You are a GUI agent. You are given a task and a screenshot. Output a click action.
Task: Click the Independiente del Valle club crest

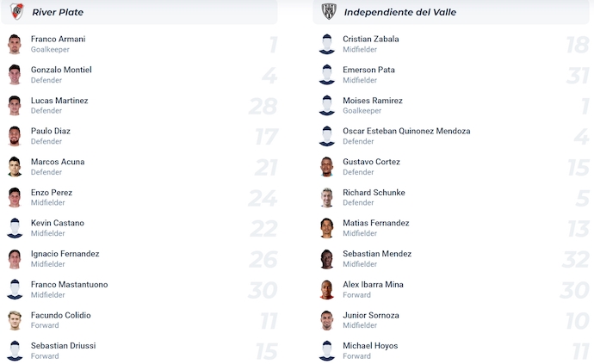(x=329, y=11)
